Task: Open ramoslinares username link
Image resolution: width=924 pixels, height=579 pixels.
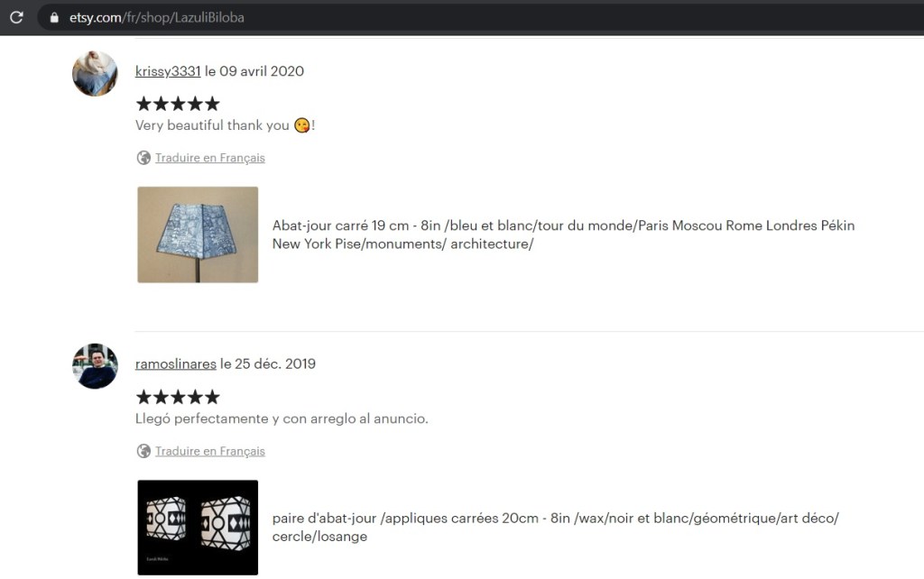Action: coord(176,364)
